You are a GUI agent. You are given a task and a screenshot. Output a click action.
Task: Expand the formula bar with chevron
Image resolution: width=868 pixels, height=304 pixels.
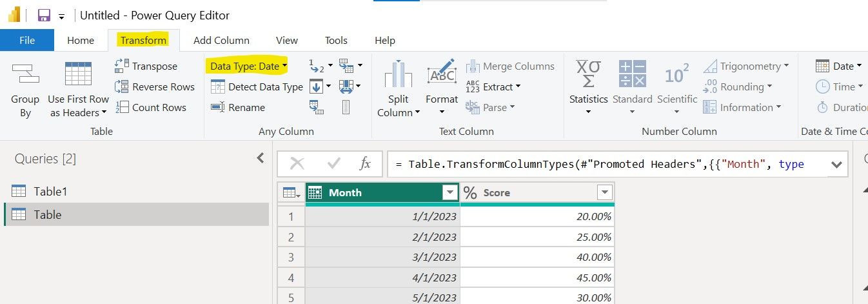click(836, 165)
